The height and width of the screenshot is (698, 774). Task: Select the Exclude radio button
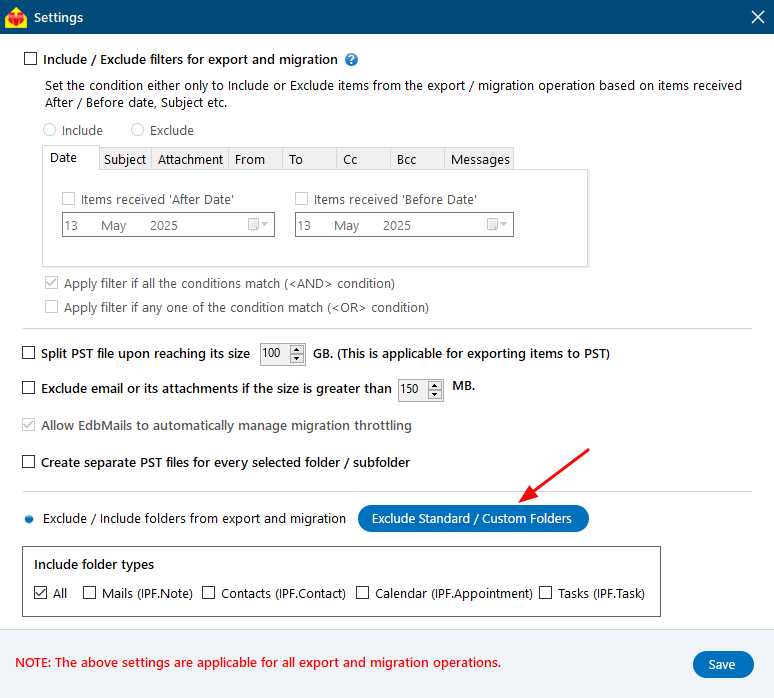click(137, 130)
